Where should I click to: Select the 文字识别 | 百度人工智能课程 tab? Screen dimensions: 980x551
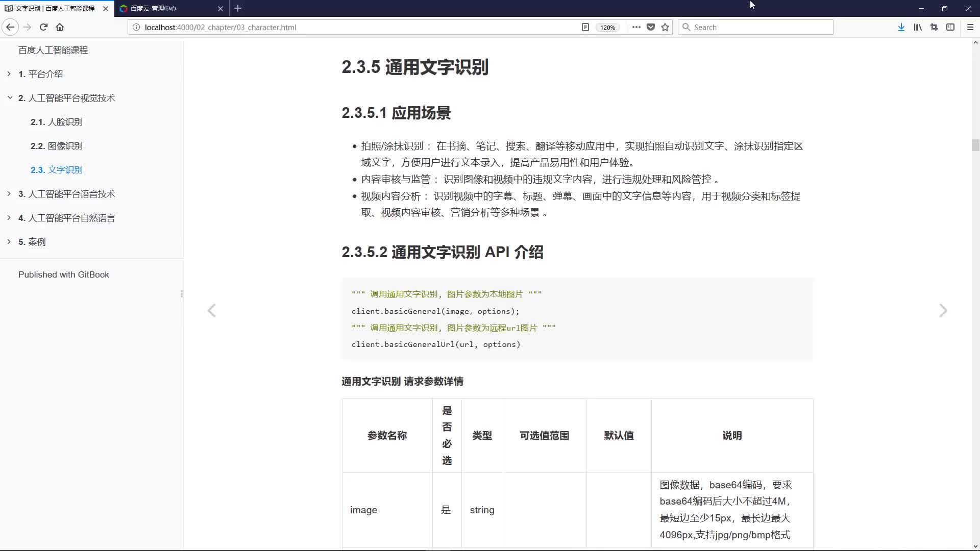click(57, 9)
